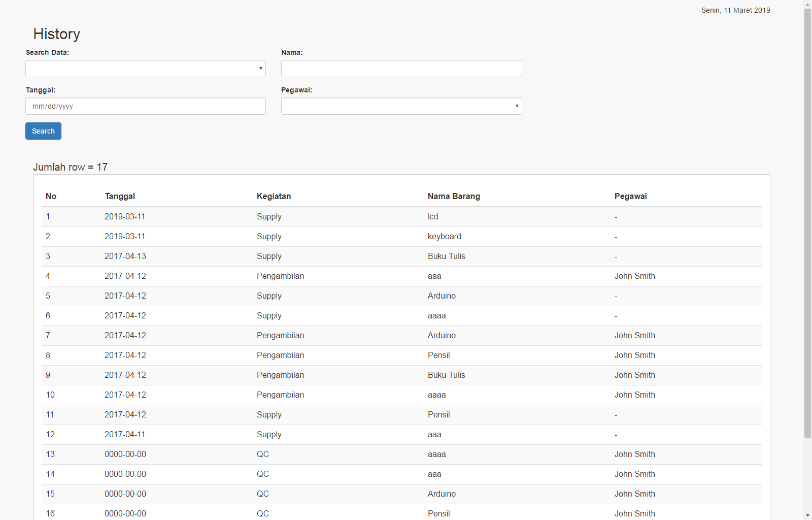The image size is (812, 520).
Task: Expand the Pegawai dropdown list
Action: [x=401, y=106]
